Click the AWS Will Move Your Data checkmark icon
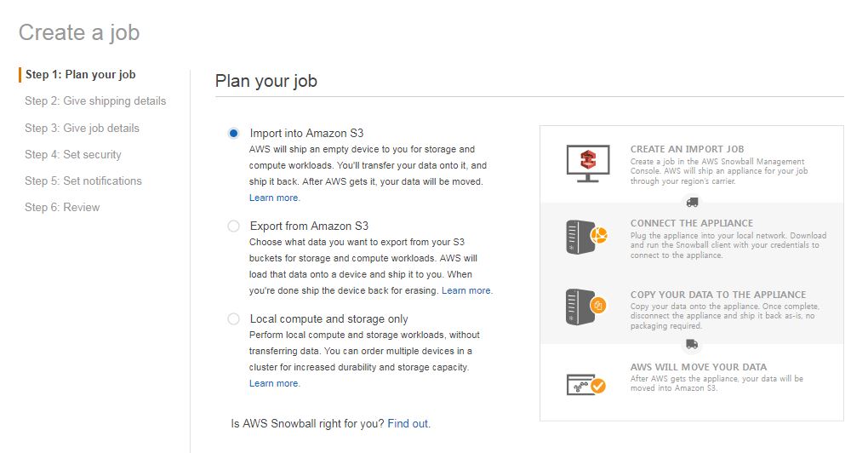The height and width of the screenshot is (453, 868). (586, 384)
